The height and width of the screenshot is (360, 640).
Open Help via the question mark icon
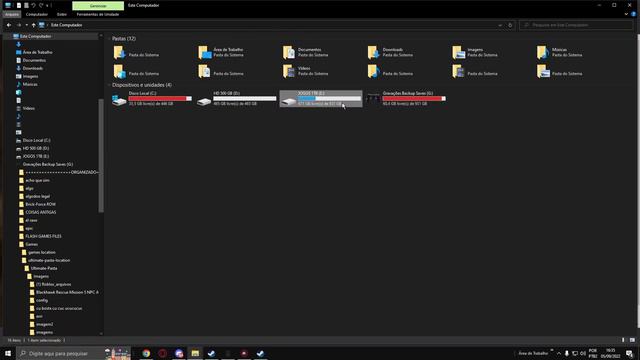click(634, 14)
